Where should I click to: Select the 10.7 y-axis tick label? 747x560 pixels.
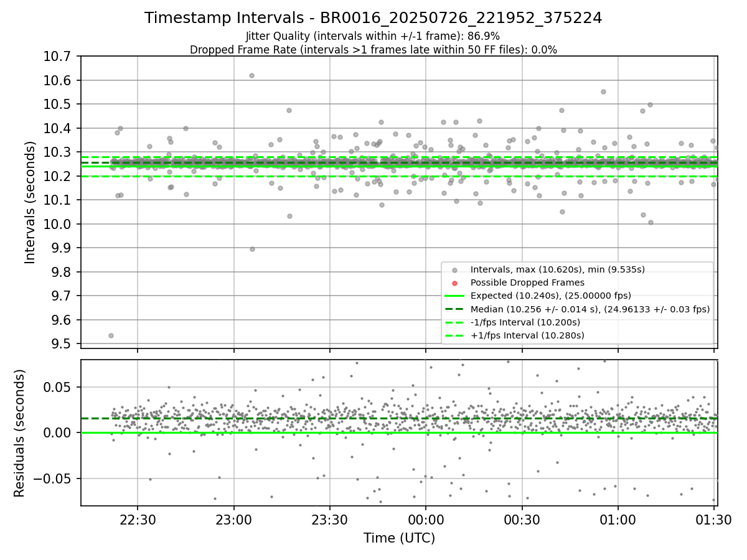[59, 57]
